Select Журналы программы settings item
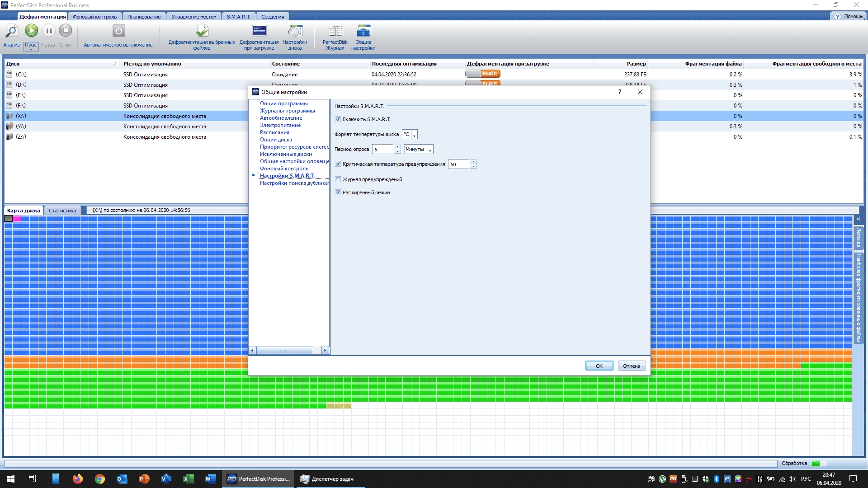Viewport: 868px width, 488px height. pos(287,111)
